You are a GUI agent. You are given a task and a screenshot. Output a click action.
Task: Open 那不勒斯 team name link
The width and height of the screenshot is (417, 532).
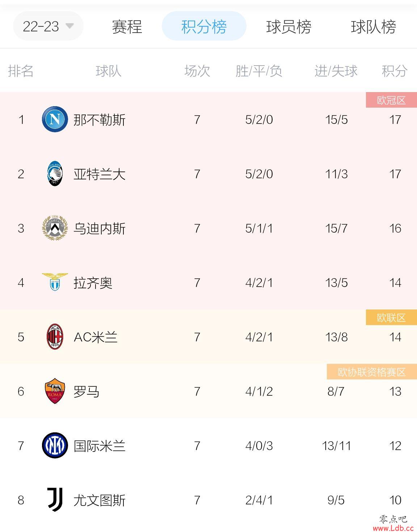point(100,120)
